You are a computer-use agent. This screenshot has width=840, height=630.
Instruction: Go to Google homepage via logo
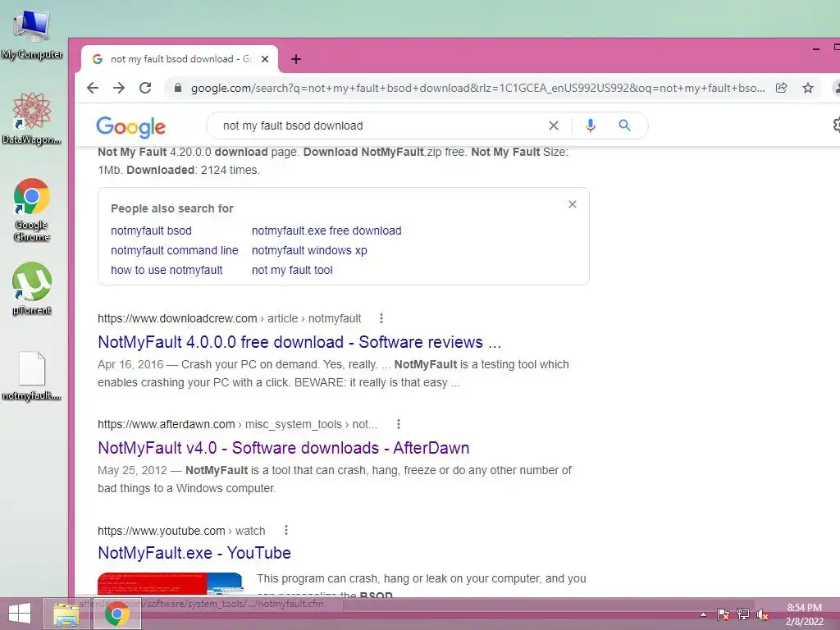click(130, 126)
